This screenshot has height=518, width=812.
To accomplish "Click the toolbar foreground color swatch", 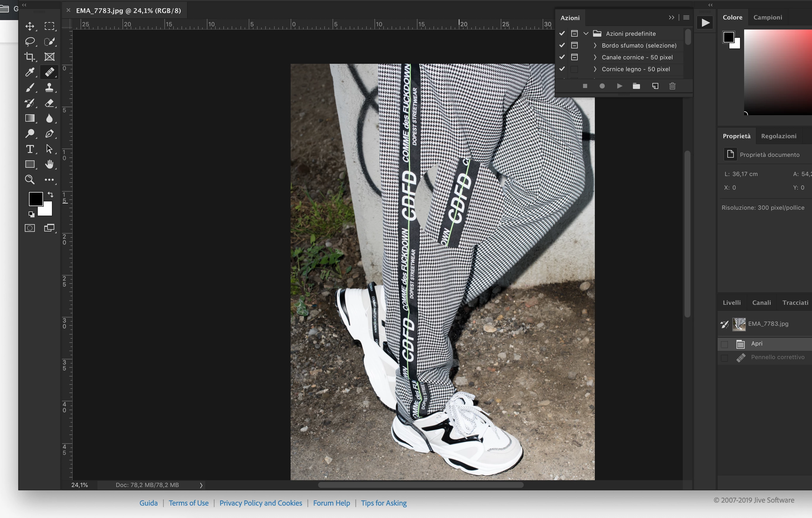I will click(x=35, y=199).
